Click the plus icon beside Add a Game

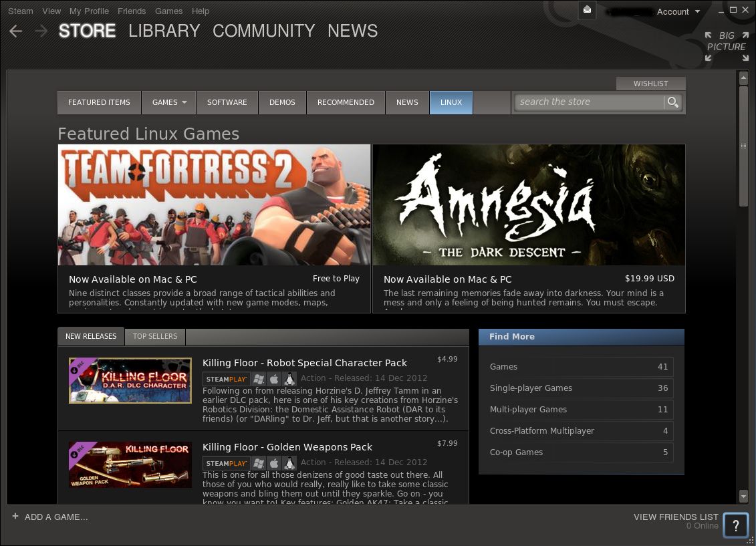pyautogui.click(x=15, y=517)
